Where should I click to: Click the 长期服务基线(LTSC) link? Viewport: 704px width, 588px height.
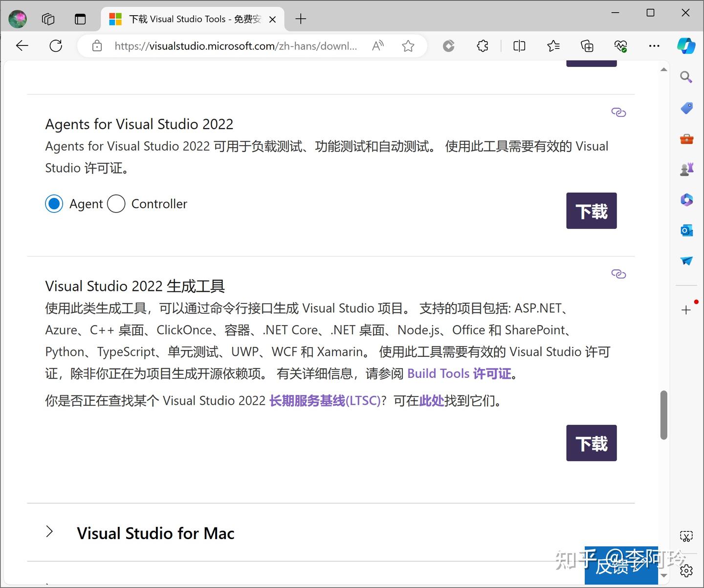coord(325,400)
